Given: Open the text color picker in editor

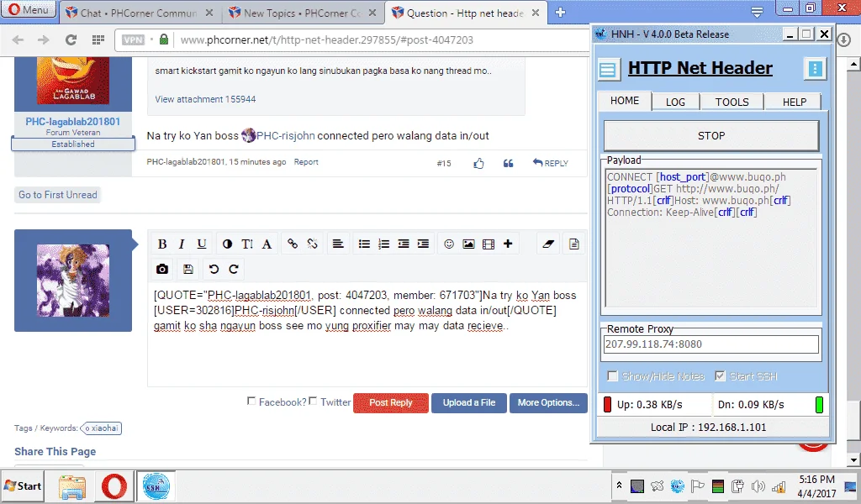Looking at the screenshot, I should pyautogui.click(x=227, y=244).
